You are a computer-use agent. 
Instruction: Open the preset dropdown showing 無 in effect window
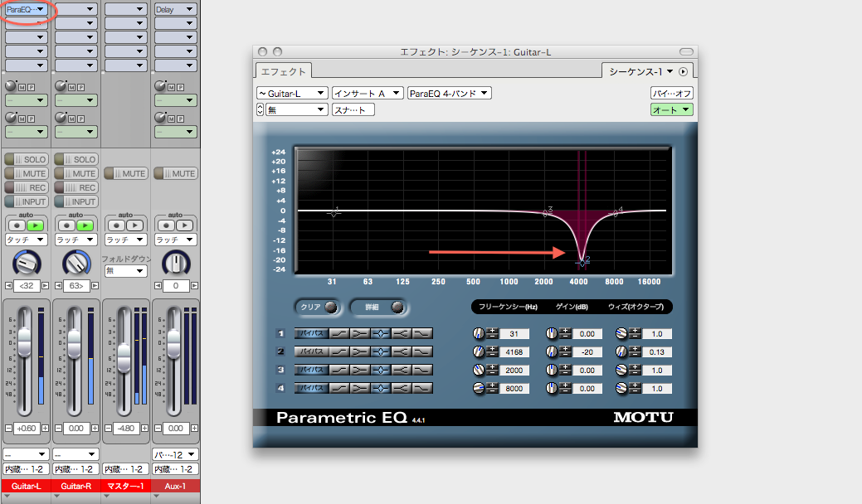tap(297, 109)
